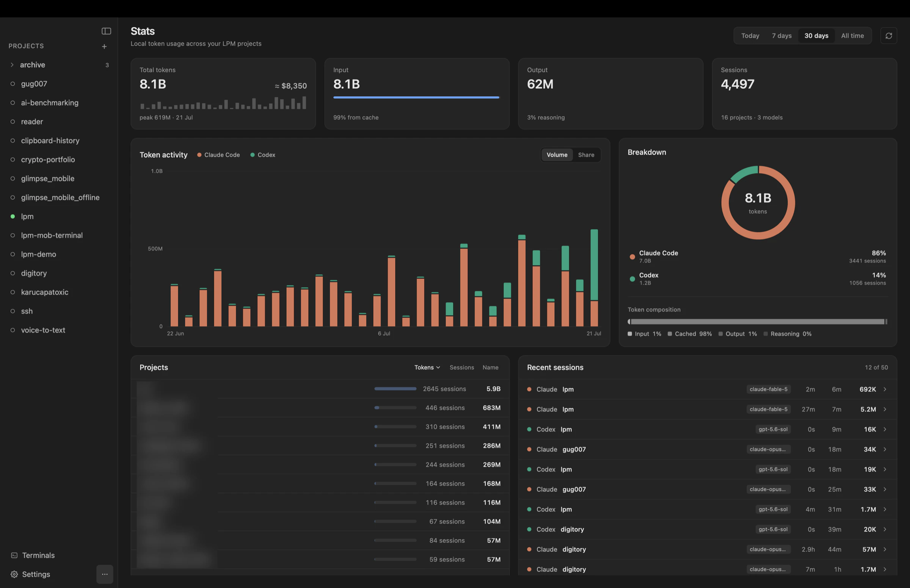This screenshot has width=910, height=588.
Task: Sort projects by Sessions
Action: 462,367
